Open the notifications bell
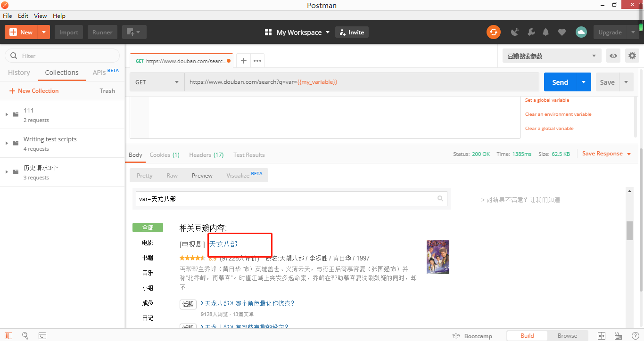Image resolution: width=644 pixels, height=341 pixels. [x=546, y=32]
